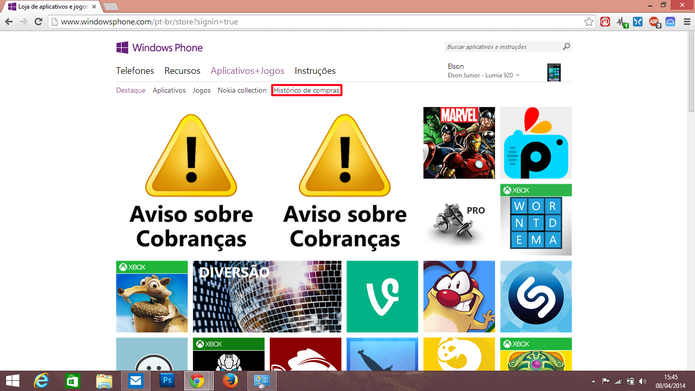The height and width of the screenshot is (391, 695).
Task: Open the yellow chicken cartoon game tile
Action: tap(459, 297)
